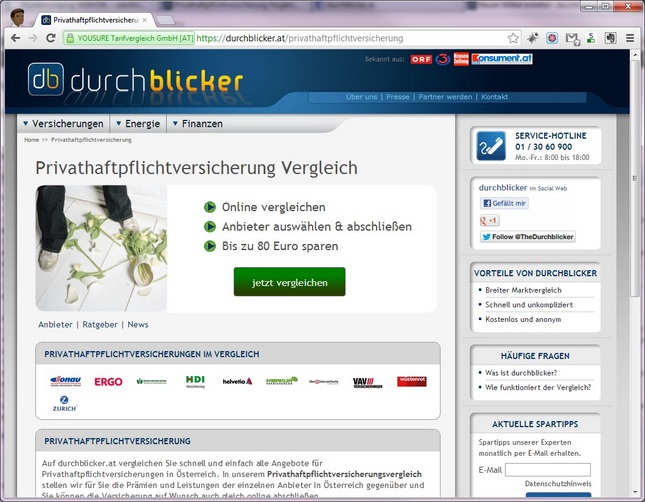
Task: Open the Datenschutzhinweis link
Action: point(558,483)
